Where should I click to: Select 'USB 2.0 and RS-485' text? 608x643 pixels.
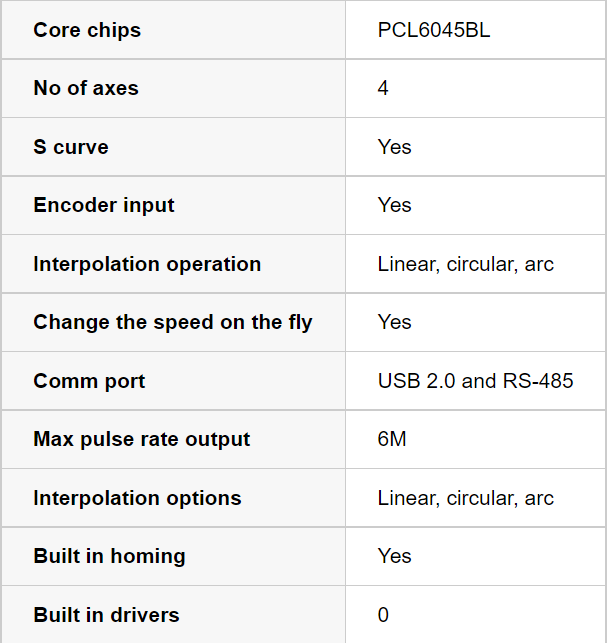(475, 381)
